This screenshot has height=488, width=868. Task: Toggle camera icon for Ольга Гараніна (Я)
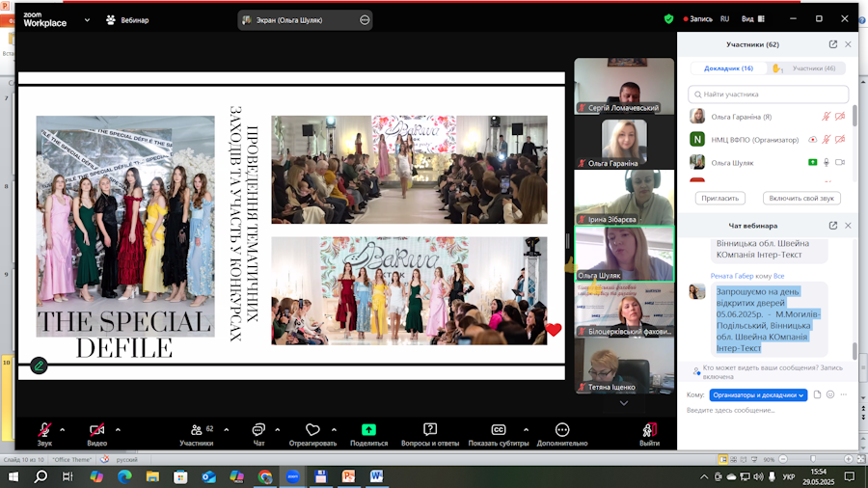840,116
